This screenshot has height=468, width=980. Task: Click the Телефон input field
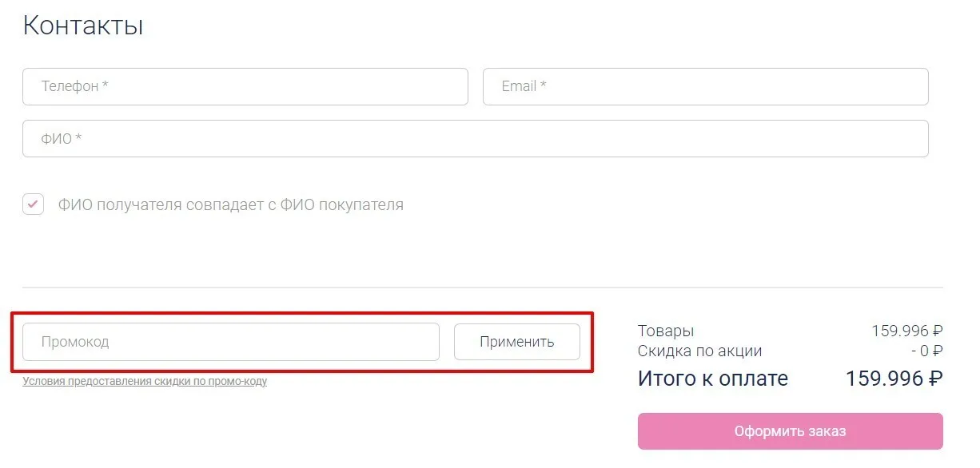pos(245,86)
